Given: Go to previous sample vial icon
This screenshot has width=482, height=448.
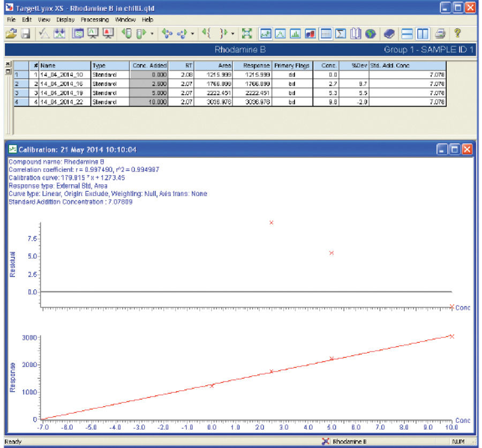Looking at the screenshot, I should [126, 33].
